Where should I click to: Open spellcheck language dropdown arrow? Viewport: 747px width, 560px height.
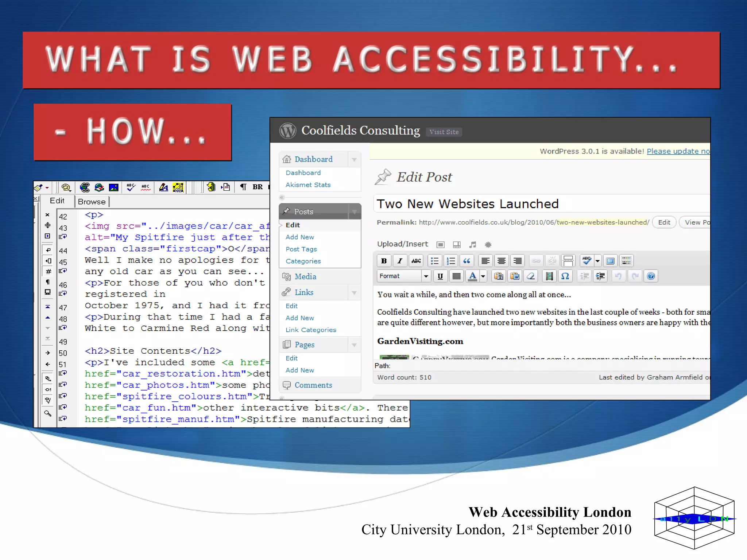(x=597, y=261)
